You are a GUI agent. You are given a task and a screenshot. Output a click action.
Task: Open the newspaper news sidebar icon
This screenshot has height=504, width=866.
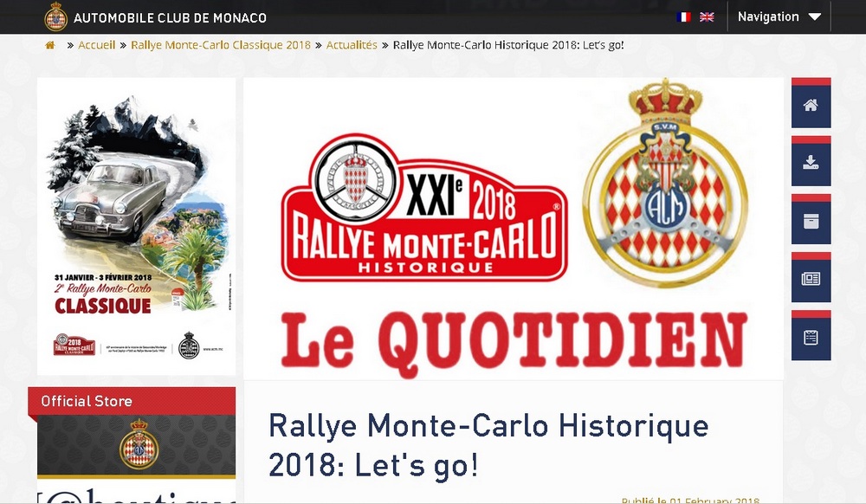pos(811,278)
